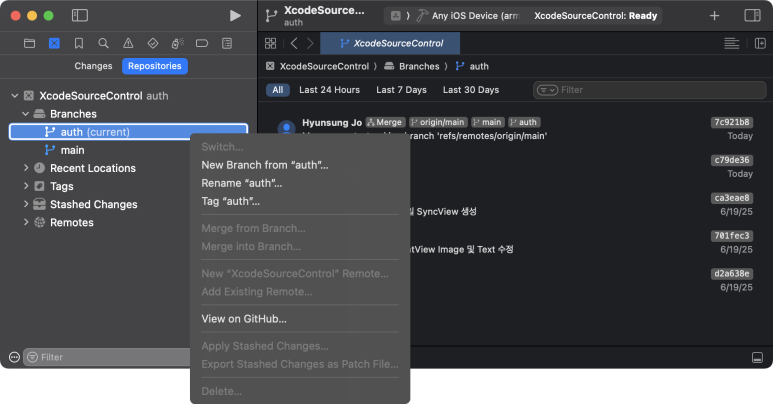773x404 pixels.
Task: Open the Find navigator magnifier icon
Action: pos(104,43)
